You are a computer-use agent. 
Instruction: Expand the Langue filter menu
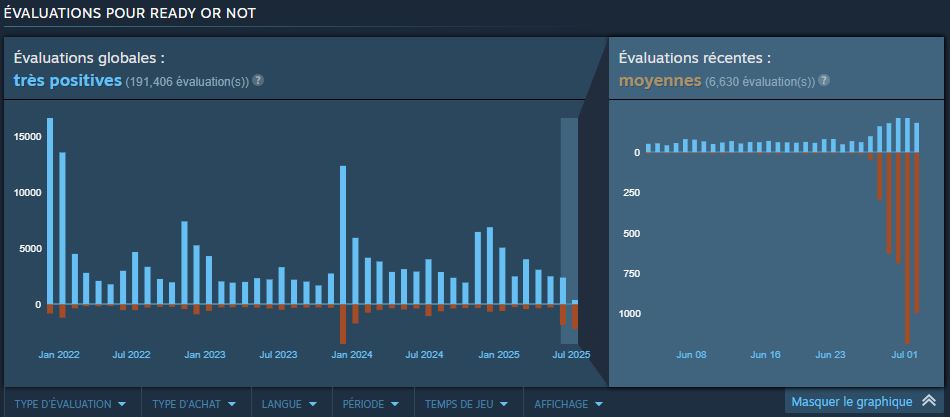[288, 404]
